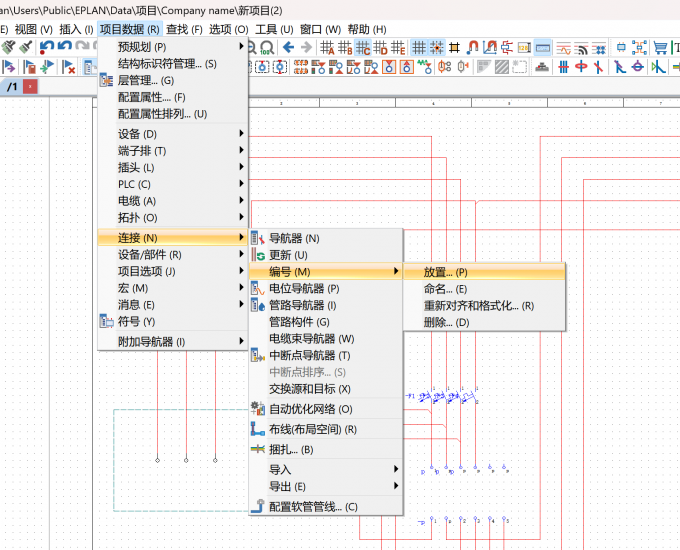This screenshot has width=680, height=550.
Task: Expand the 导出 (E) submenu
Action: [326, 486]
